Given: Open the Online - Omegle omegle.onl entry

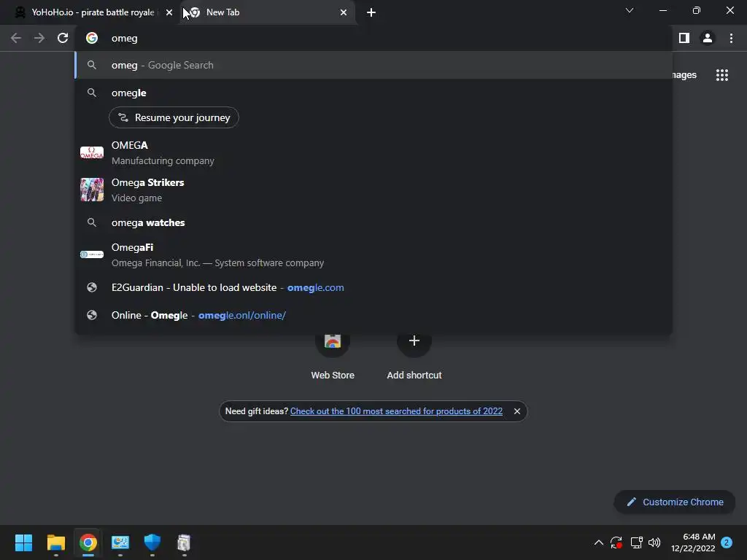Looking at the screenshot, I should [x=373, y=315].
